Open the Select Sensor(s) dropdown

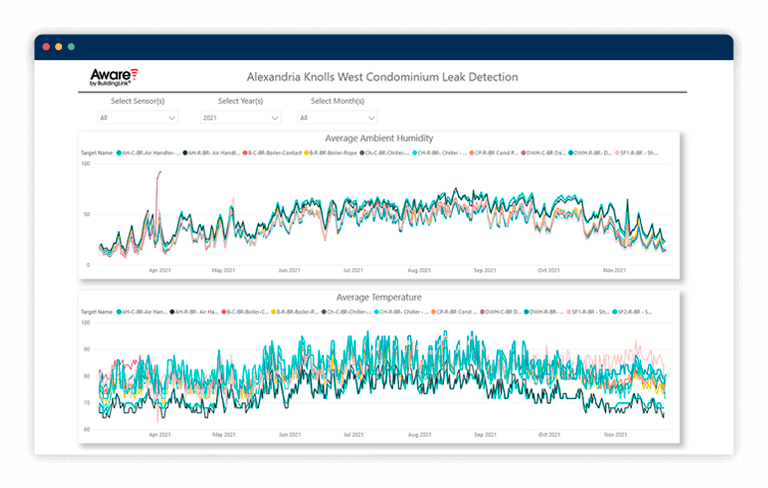(x=138, y=118)
